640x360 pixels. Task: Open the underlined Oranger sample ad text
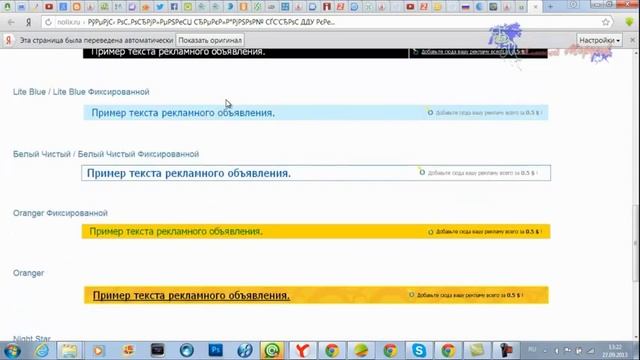[x=191, y=295]
